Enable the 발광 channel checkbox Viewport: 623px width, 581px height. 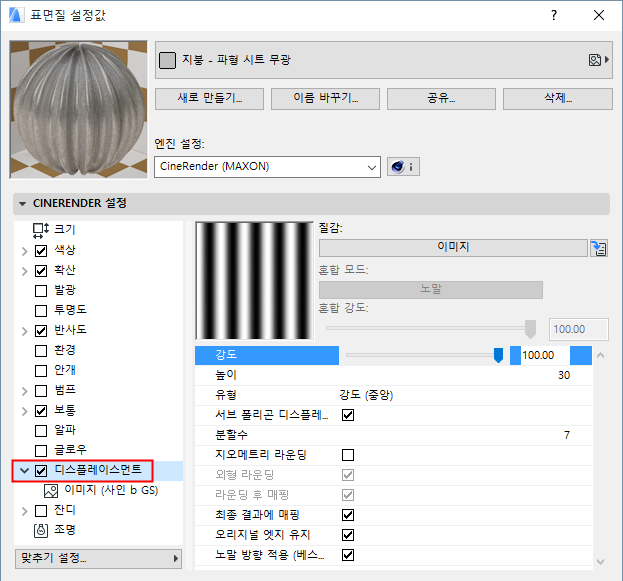pos(41,290)
